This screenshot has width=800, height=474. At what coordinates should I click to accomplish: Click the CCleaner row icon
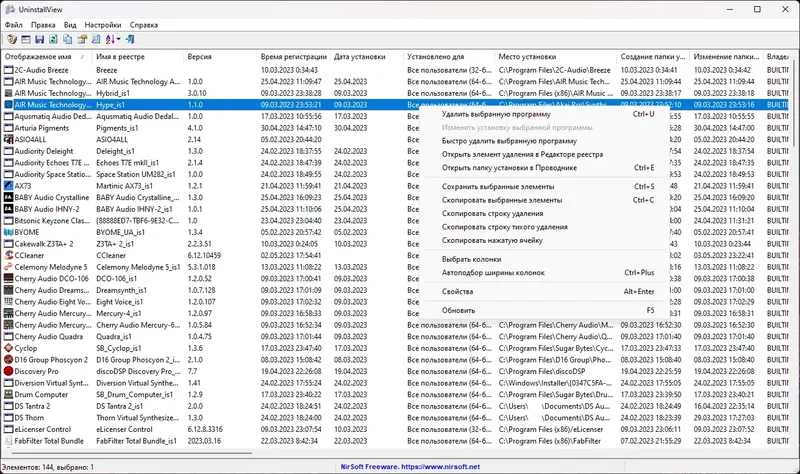point(8,255)
